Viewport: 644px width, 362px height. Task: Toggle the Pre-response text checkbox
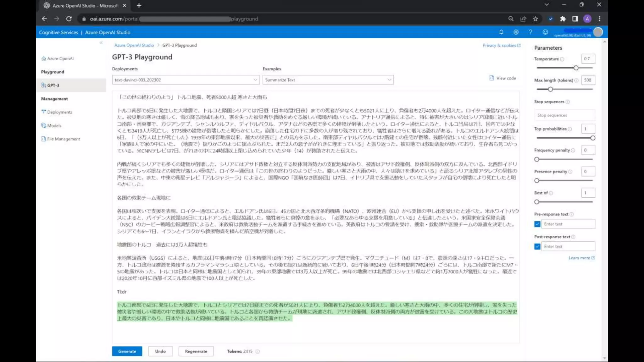point(537,224)
